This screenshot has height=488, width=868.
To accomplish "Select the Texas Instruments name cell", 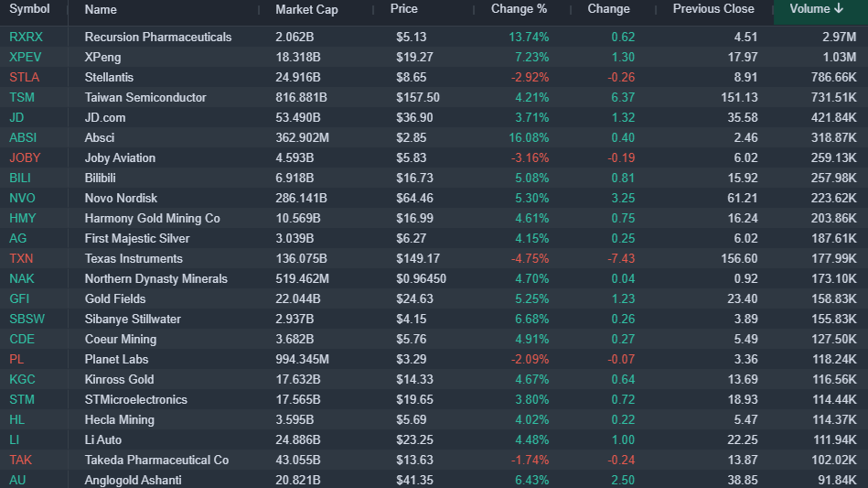I will pyautogui.click(x=134, y=259).
